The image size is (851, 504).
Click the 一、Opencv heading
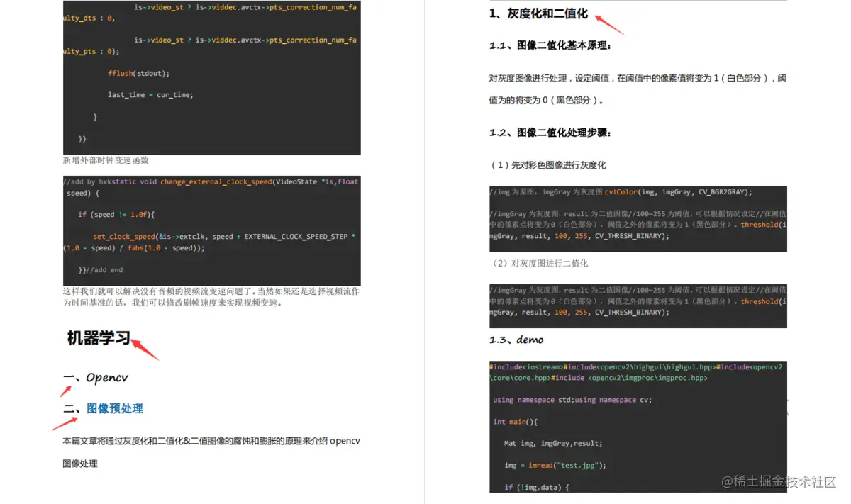click(x=96, y=378)
